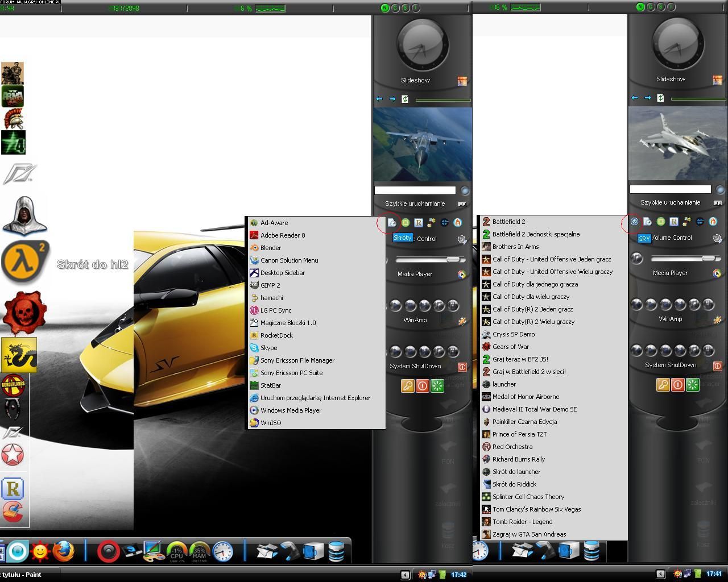Open the paint palette icon in dock

tap(154, 551)
